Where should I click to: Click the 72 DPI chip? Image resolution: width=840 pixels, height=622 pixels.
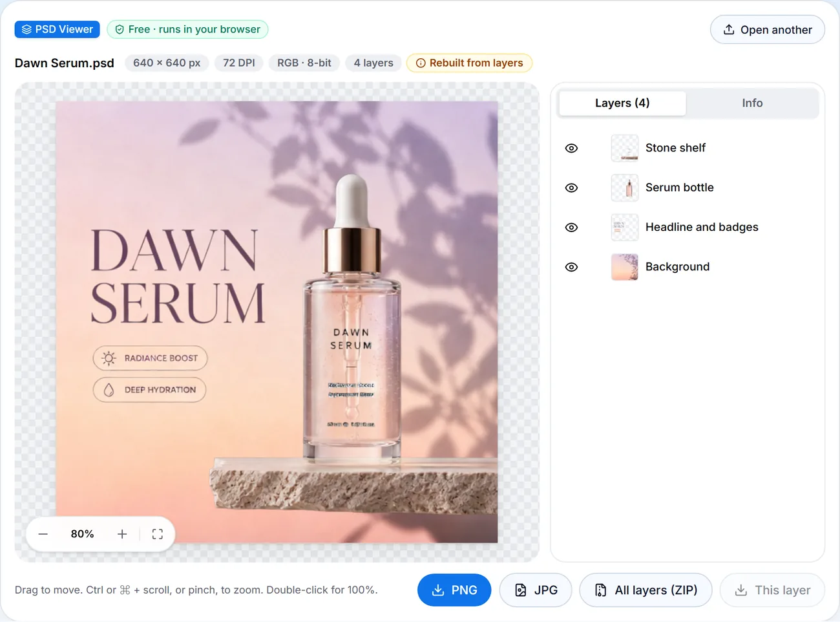coord(239,63)
